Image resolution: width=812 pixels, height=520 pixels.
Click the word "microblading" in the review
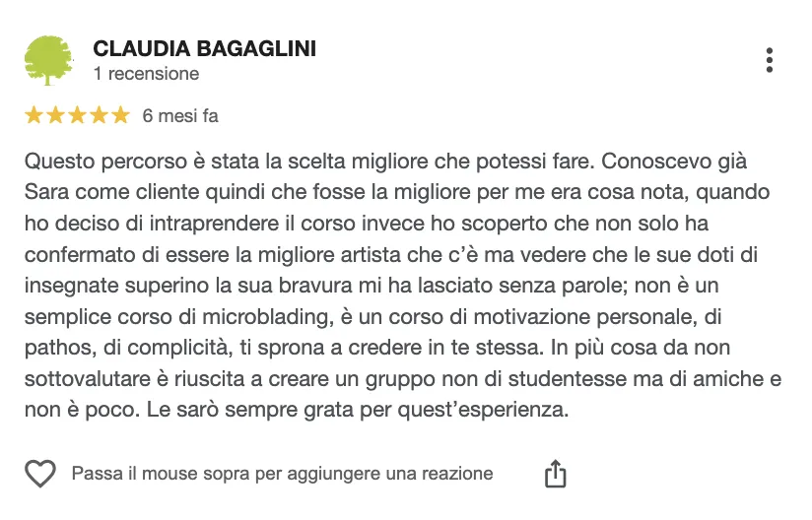tap(268, 317)
